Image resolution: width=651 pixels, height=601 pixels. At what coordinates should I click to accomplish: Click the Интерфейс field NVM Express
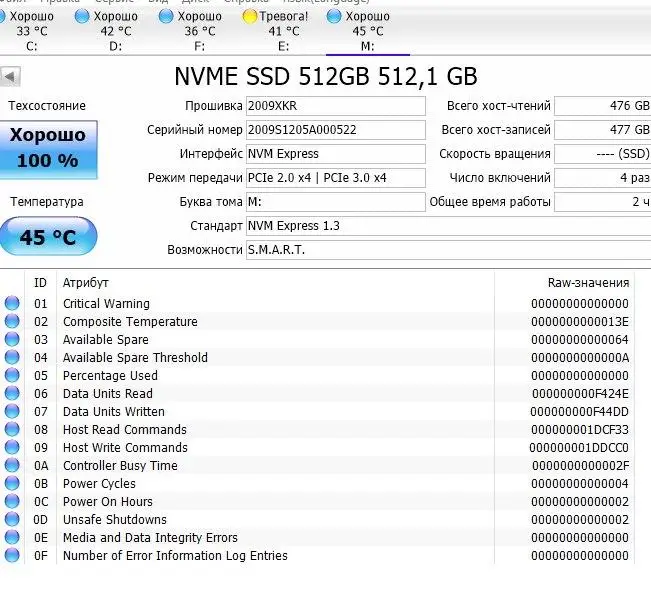335,154
